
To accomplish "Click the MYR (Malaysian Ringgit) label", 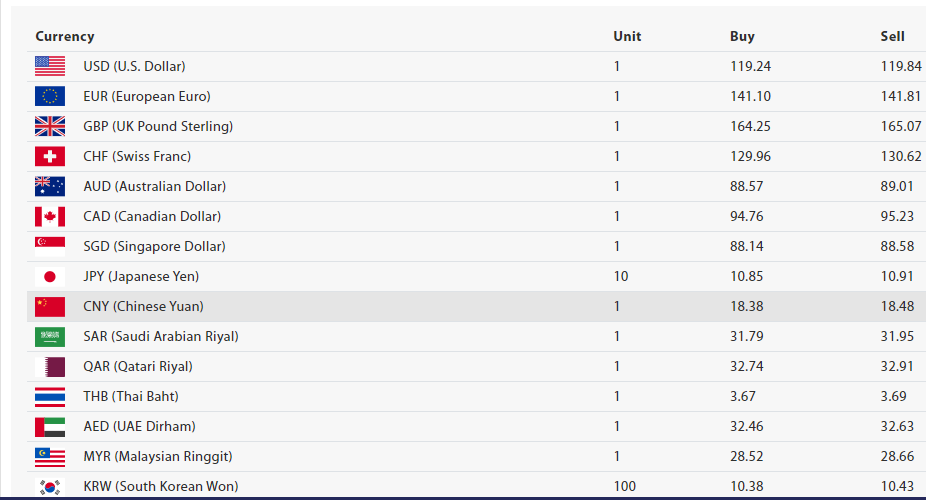I will click(x=158, y=456).
